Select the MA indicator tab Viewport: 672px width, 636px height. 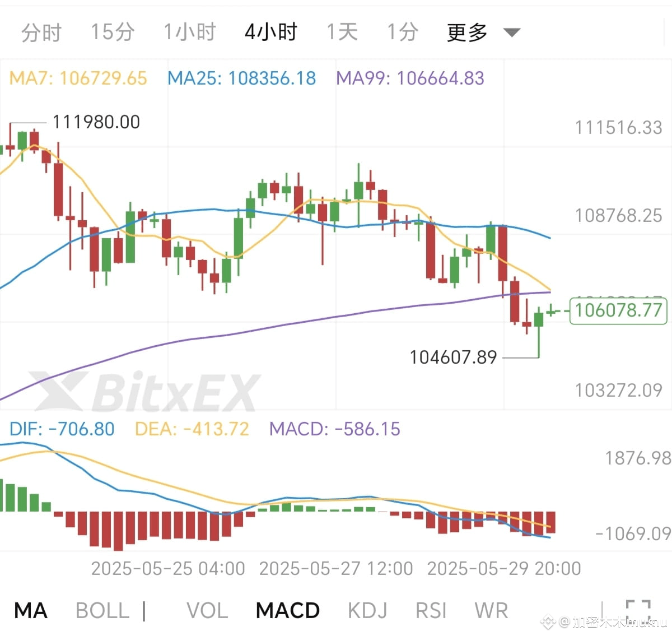pyautogui.click(x=31, y=610)
